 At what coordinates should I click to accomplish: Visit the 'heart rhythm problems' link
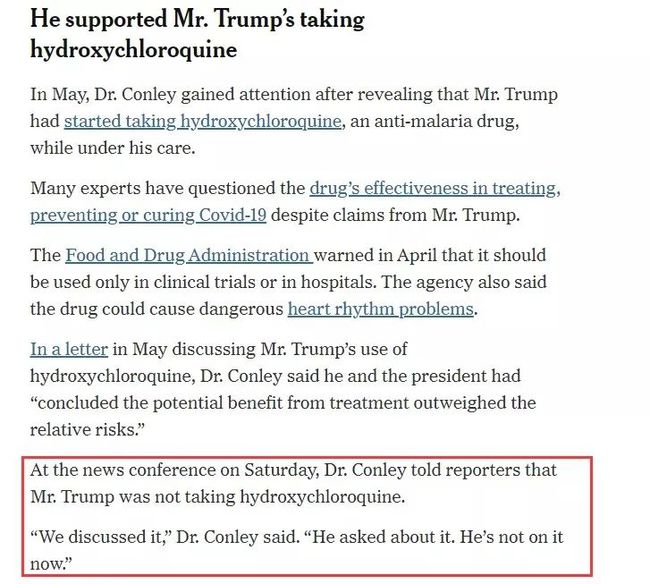(x=381, y=309)
